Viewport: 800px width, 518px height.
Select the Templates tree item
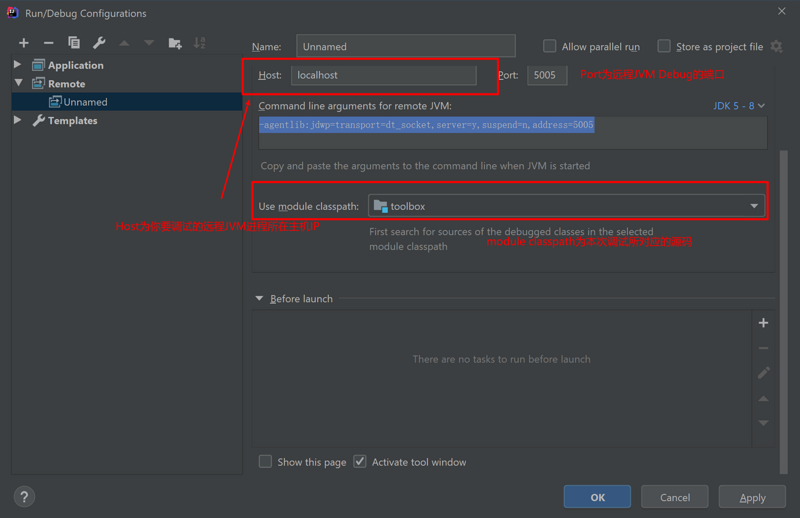(72, 120)
